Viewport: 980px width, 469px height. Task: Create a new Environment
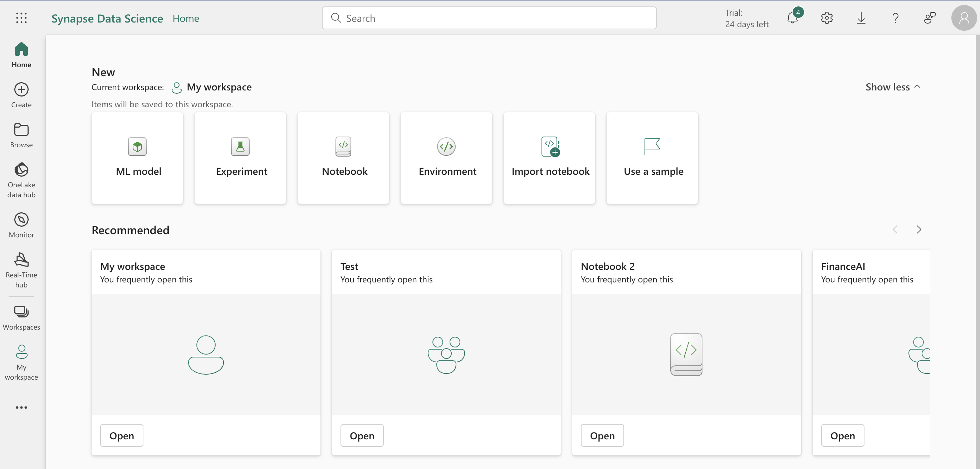click(446, 158)
